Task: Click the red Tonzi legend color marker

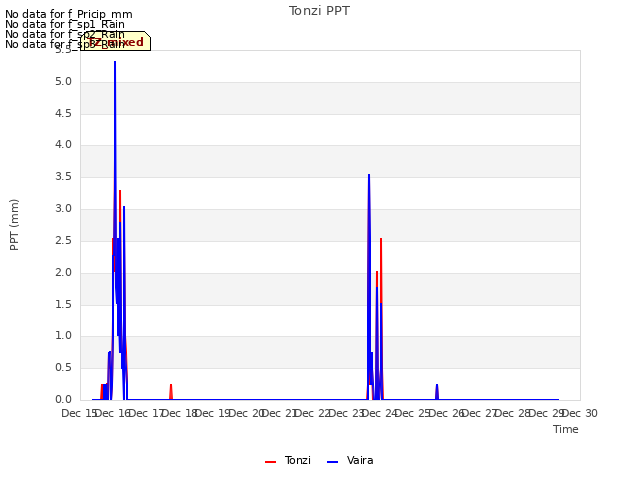Action: [270, 462]
